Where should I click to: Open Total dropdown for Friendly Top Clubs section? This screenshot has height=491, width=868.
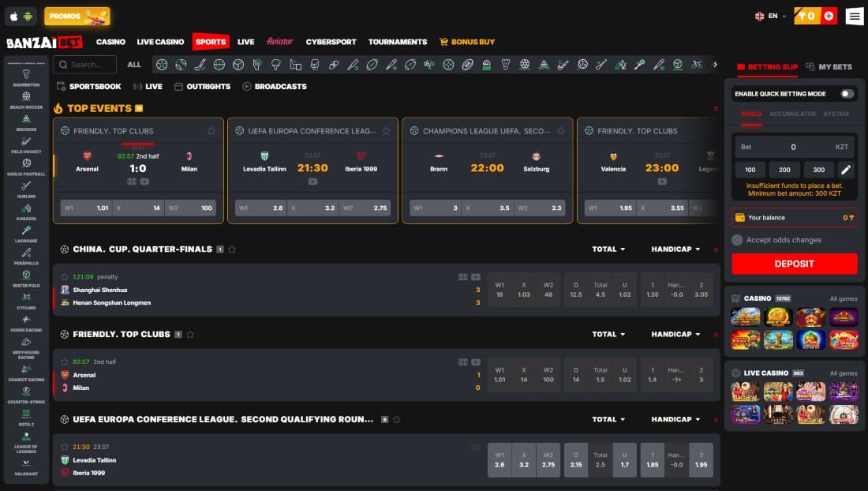pyautogui.click(x=608, y=335)
